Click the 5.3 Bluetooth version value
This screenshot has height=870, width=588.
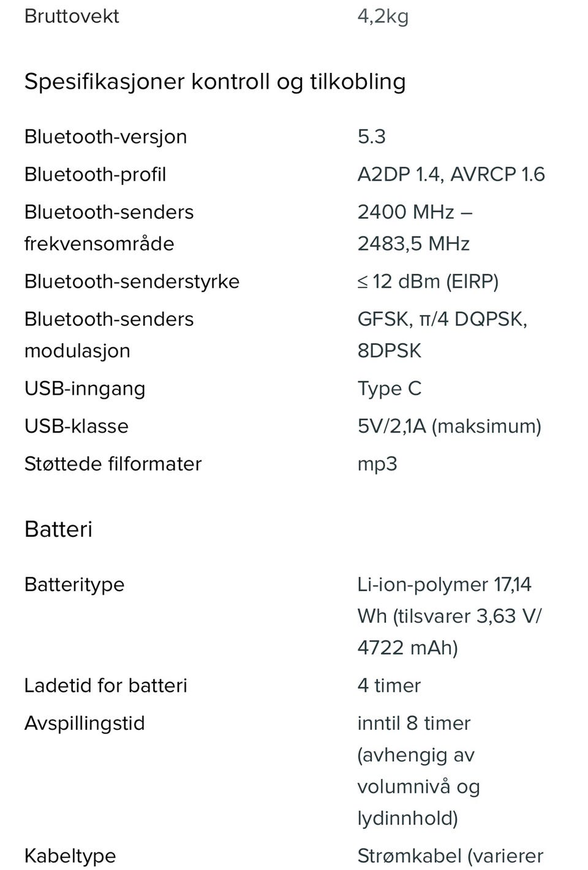pyautogui.click(x=372, y=137)
